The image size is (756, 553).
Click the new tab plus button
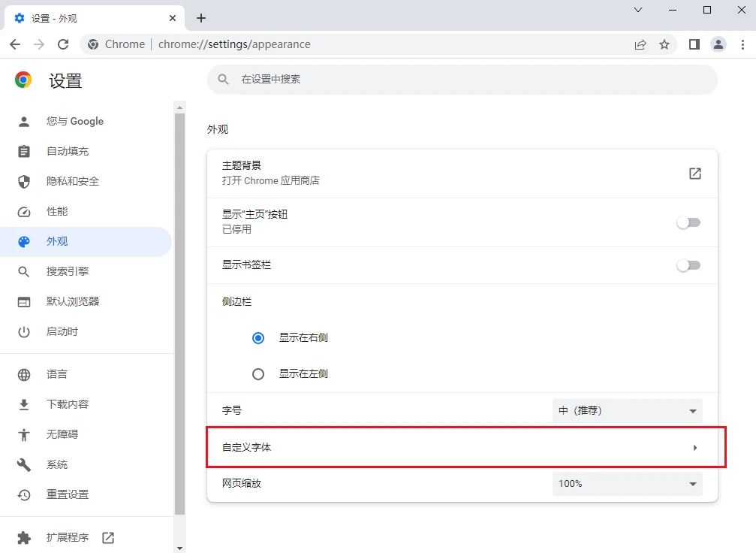201,18
